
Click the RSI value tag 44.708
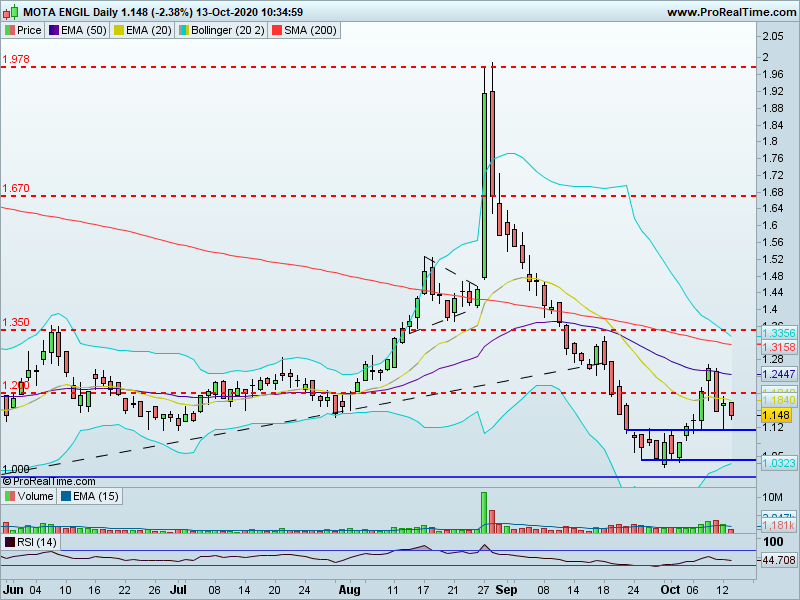pyautogui.click(x=779, y=560)
